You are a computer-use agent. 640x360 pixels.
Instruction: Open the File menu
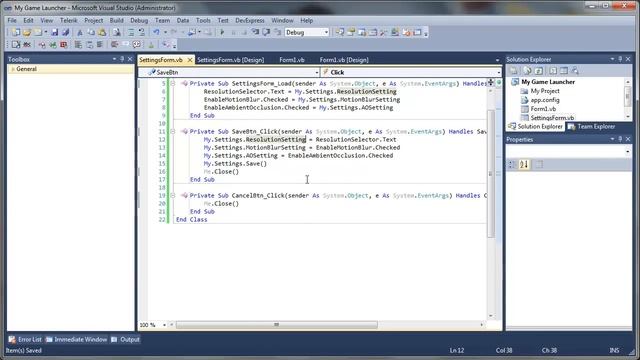pyautogui.click(x=12, y=20)
